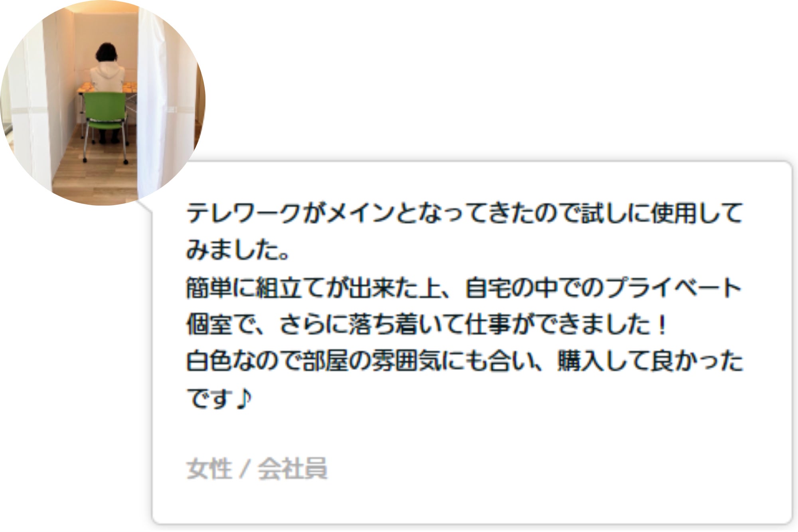798x532 pixels.
Task: Select the word プライベート in the review
Action: (x=674, y=287)
